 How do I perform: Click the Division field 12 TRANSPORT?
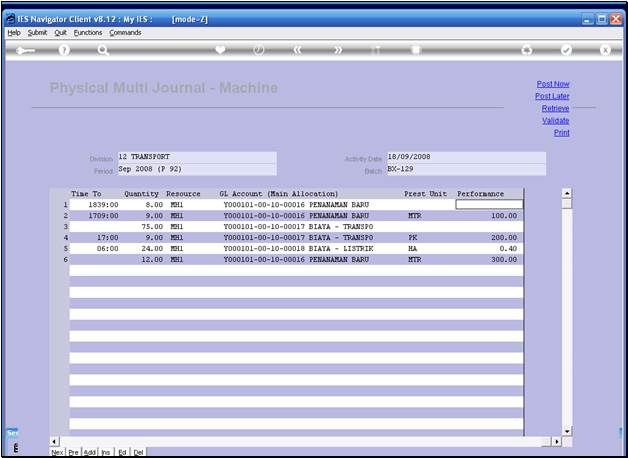pos(197,157)
